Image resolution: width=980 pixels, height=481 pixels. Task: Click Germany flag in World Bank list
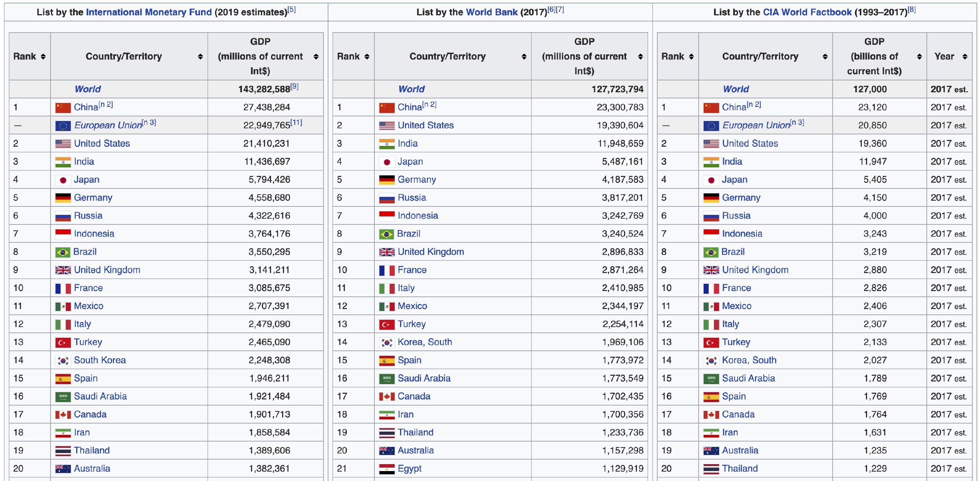tap(387, 180)
